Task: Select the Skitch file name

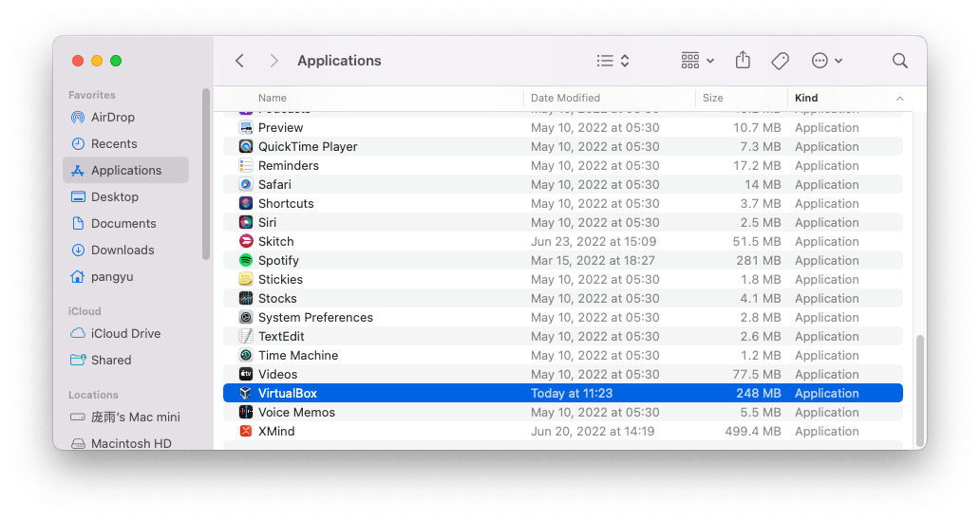Action: pyautogui.click(x=275, y=242)
